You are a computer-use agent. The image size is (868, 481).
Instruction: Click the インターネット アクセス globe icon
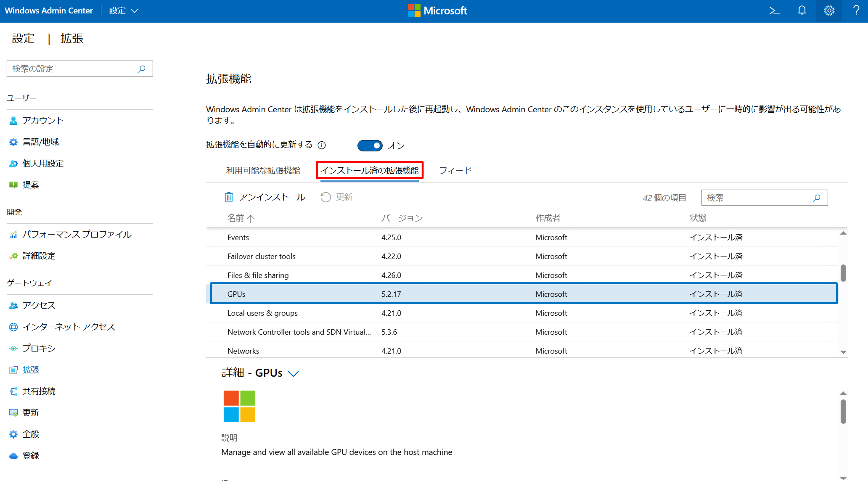[x=13, y=327]
